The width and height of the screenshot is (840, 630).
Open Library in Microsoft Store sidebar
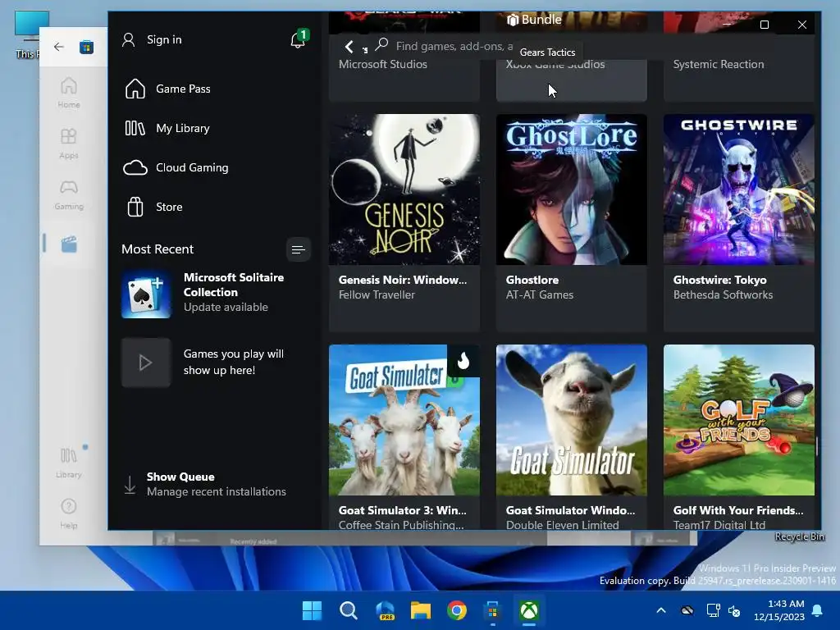[69, 463]
